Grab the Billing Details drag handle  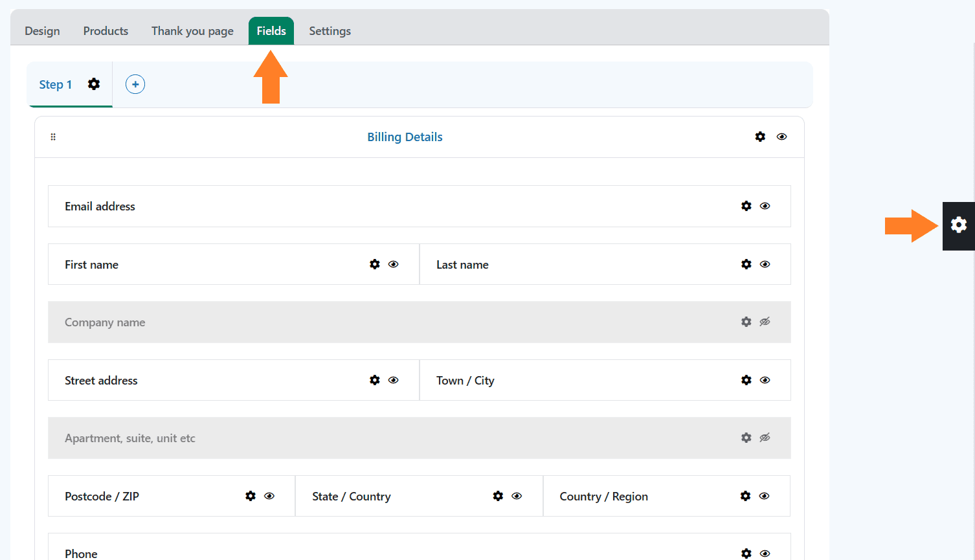click(53, 137)
